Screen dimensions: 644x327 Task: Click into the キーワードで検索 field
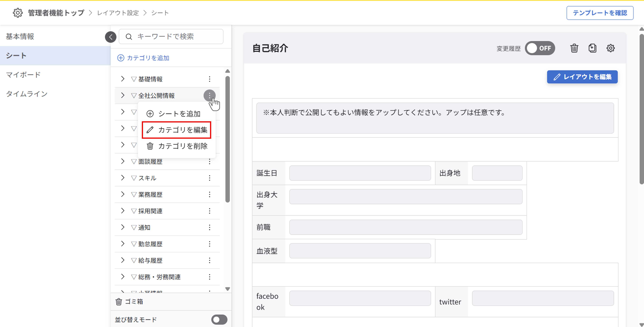[171, 36]
